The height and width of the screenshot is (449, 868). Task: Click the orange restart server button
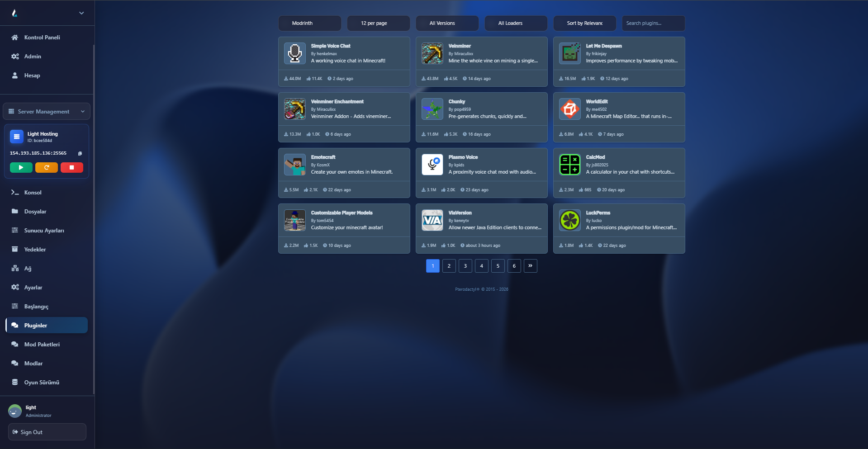coord(47,167)
